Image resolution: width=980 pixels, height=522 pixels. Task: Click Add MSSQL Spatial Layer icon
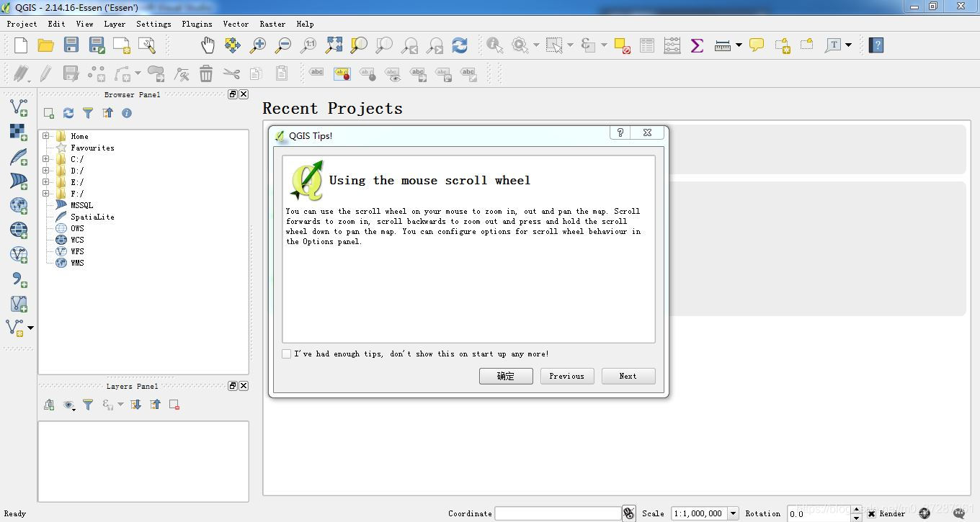tap(19, 181)
